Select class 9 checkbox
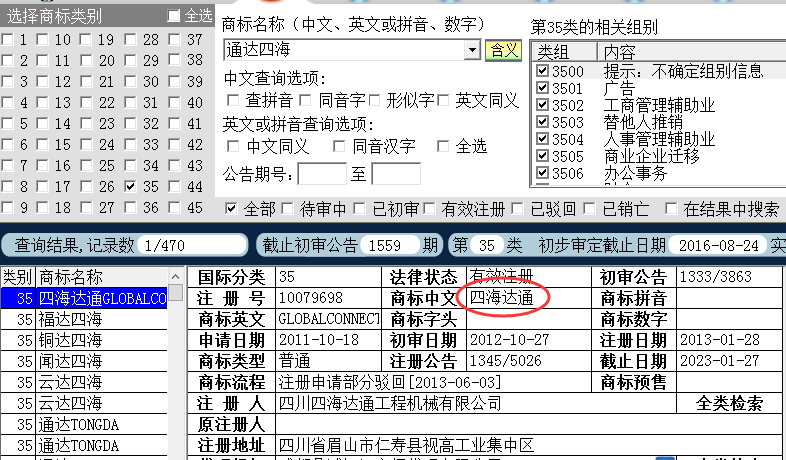 click(7, 207)
